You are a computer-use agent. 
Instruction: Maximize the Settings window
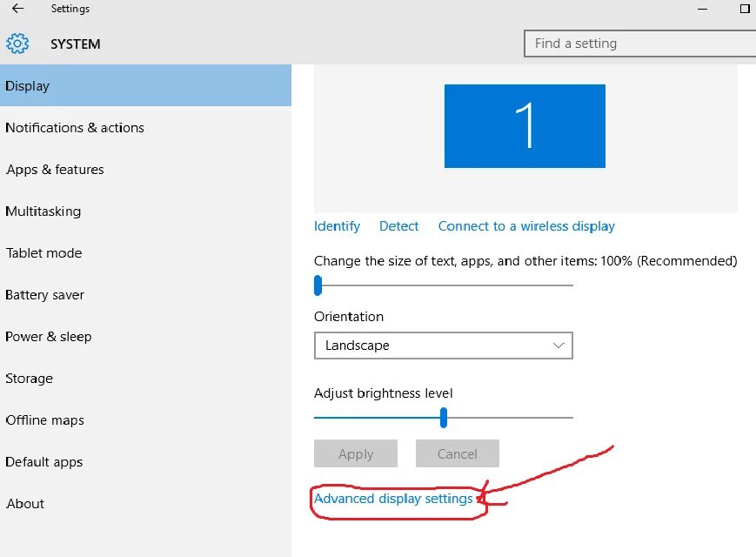point(745,8)
